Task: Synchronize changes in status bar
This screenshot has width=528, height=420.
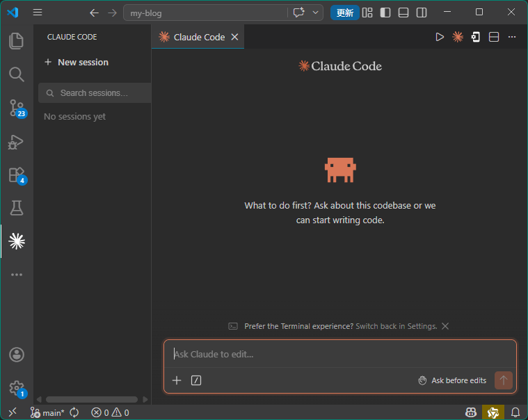Action: [74, 412]
